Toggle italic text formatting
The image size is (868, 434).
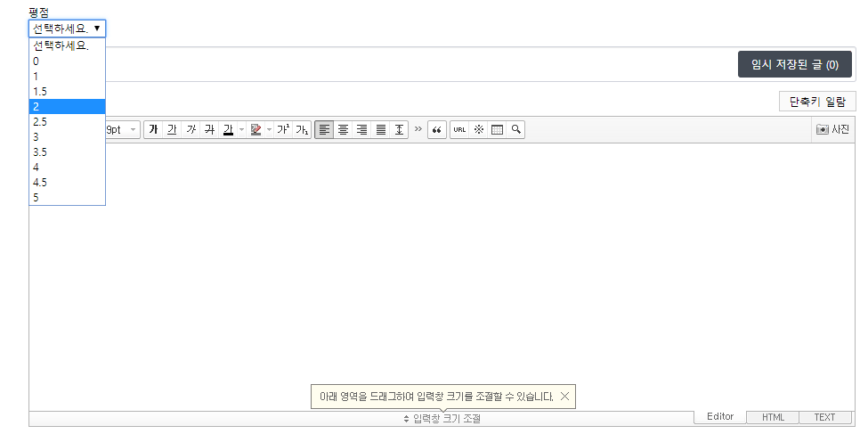point(191,130)
